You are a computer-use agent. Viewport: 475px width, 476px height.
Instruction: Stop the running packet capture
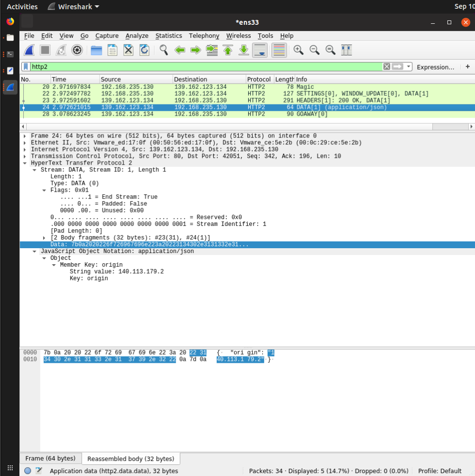click(45, 50)
